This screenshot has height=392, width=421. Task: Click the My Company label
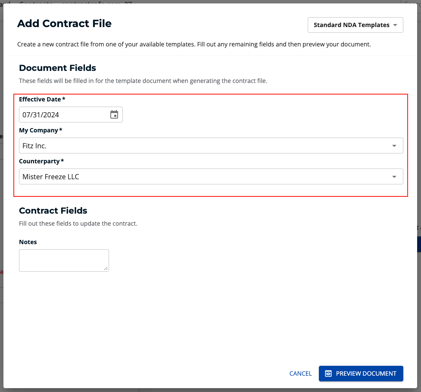click(x=40, y=130)
